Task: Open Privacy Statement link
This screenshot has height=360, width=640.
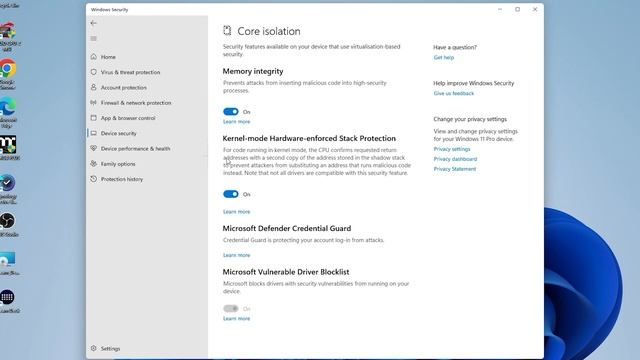Action: (x=455, y=169)
